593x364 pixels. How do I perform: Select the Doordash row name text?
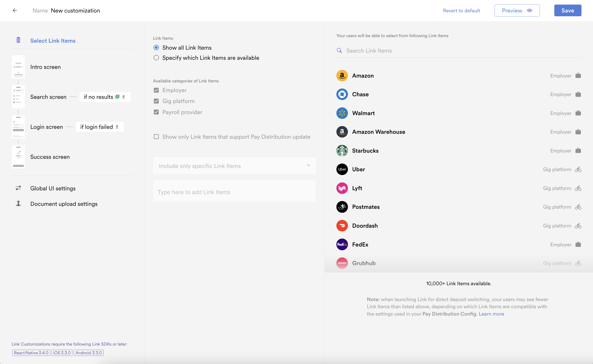365,226
